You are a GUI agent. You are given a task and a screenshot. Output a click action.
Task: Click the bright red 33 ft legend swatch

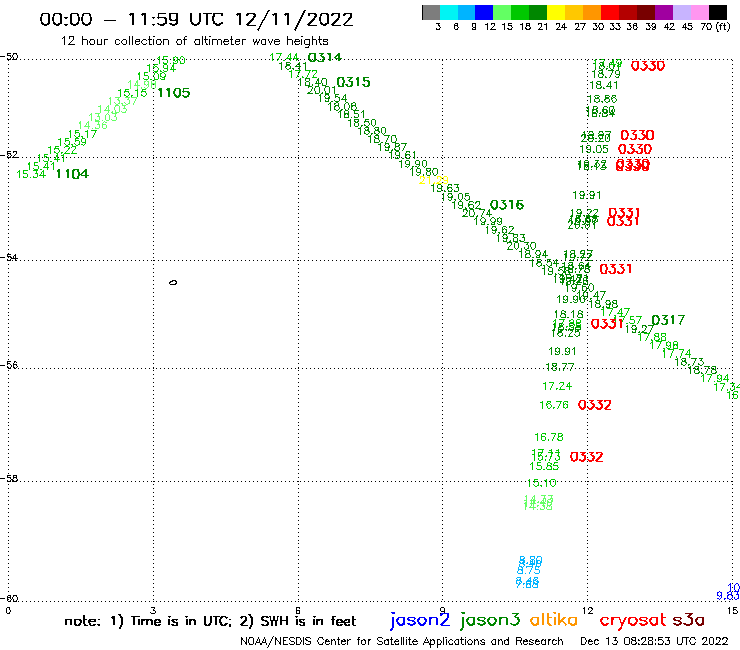pyautogui.click(x=610, y=12)
